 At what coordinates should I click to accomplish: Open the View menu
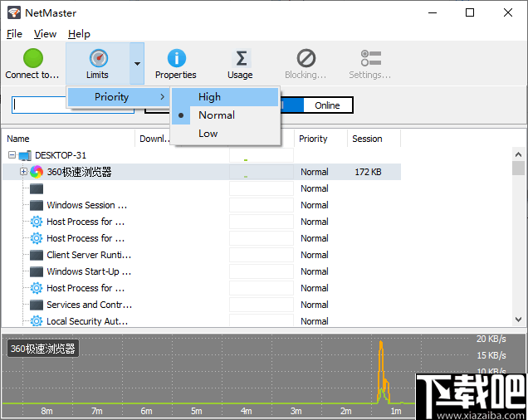pos(45,34)
